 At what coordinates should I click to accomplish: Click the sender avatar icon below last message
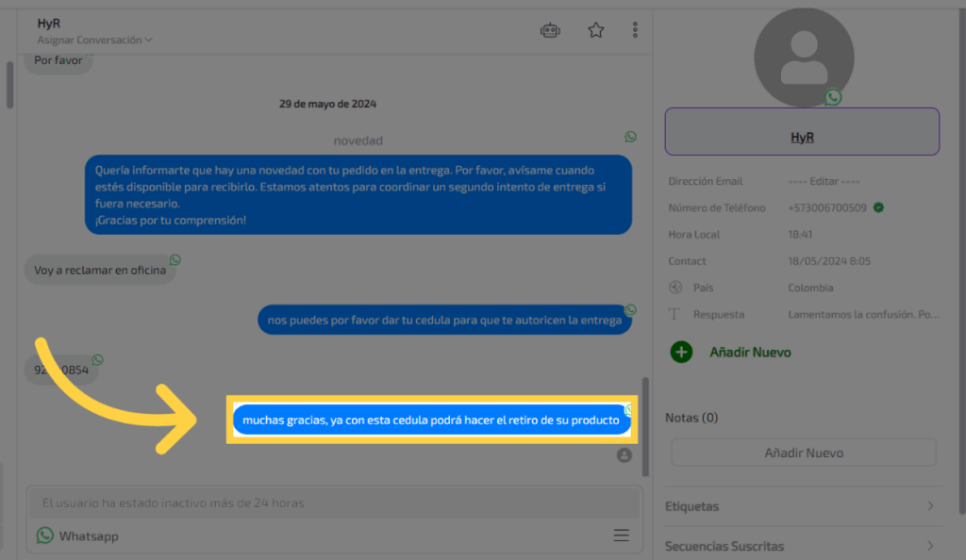point(624,455)
